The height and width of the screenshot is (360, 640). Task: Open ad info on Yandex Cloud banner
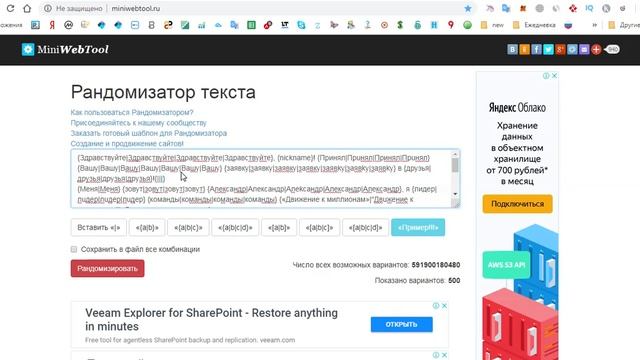pyautogui.click(x=546, y=76)
